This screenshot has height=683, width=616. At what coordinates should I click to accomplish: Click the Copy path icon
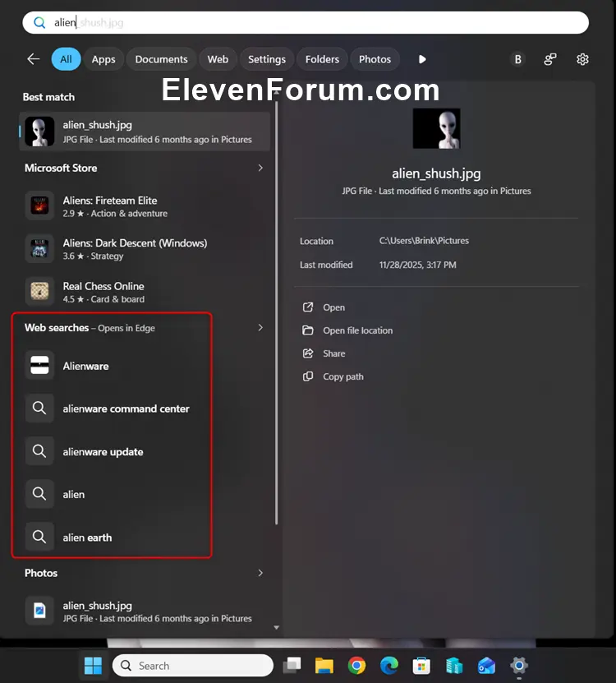click(308, 376)
